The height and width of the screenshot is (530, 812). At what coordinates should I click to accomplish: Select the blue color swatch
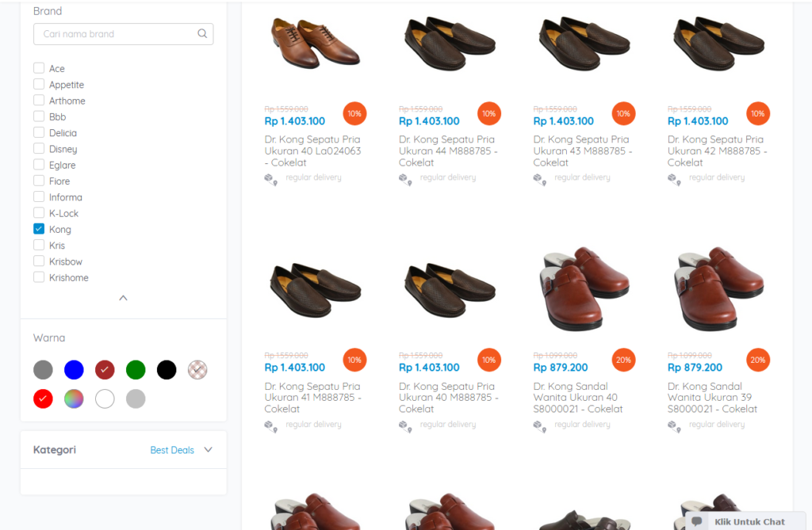point(74,369)
